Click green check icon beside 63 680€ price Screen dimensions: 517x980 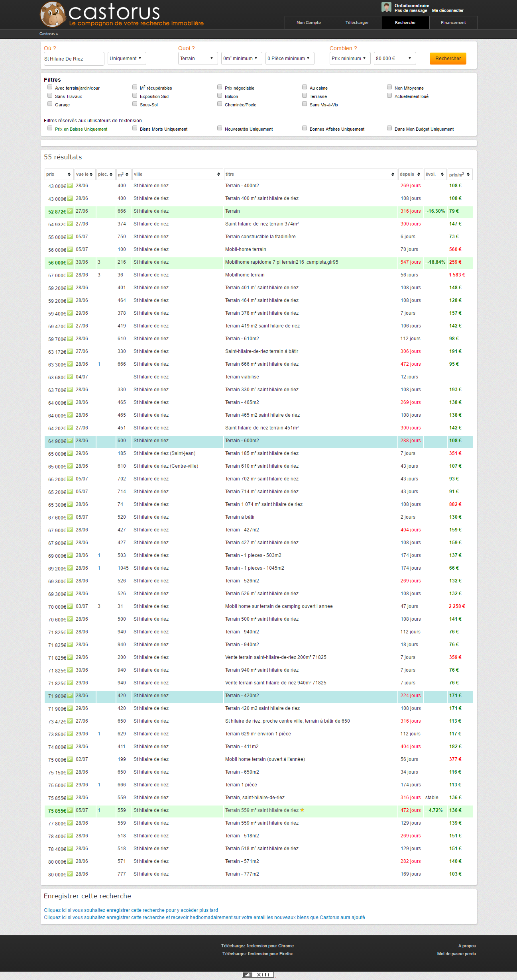click(70, 377)
